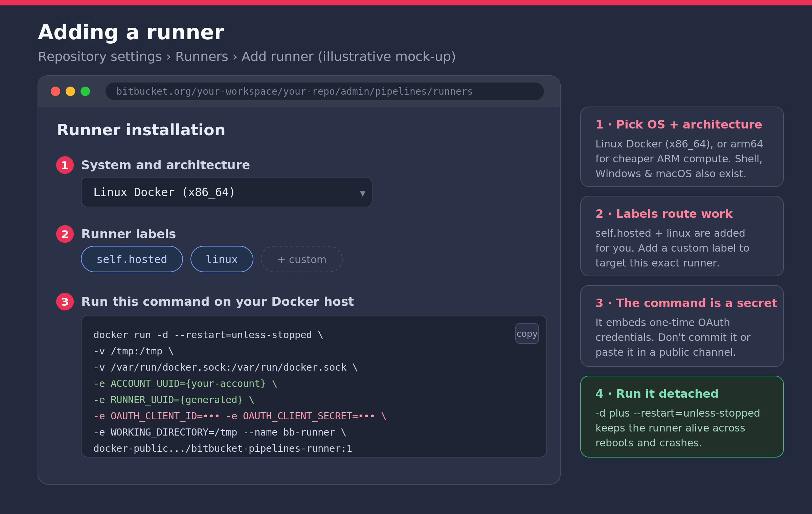Click the browser address bar URL
812x514 pixels.
pyautogui.click(x=325, y=91)
